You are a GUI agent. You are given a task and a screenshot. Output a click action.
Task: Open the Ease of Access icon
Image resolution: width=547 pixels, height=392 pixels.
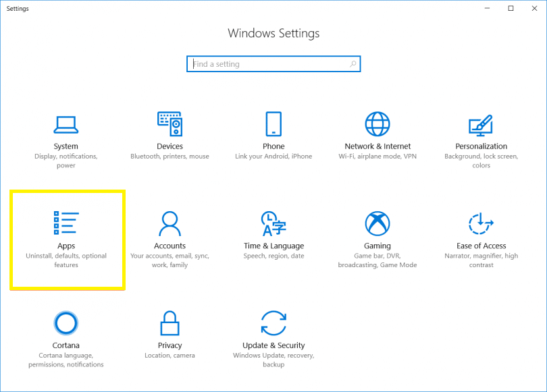481,223
